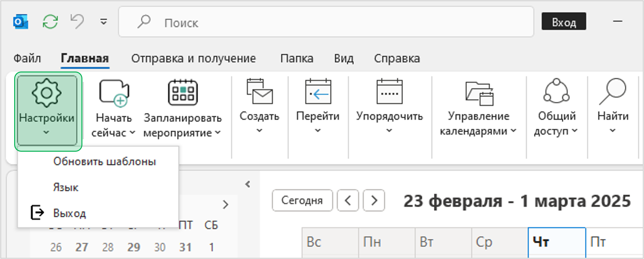Click the Найти magnifier icon

pos(613,91)
